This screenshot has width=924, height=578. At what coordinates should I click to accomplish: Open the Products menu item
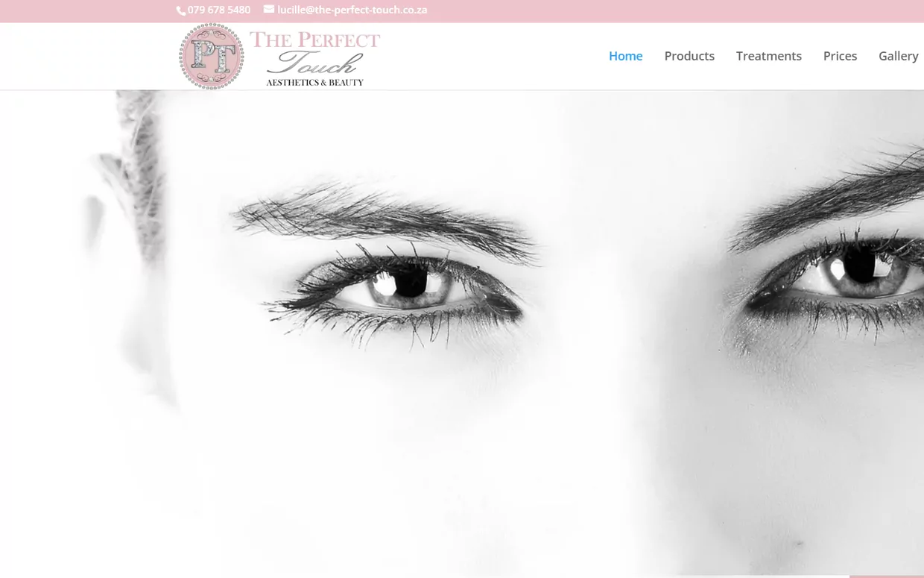click(x=689, y=56)
